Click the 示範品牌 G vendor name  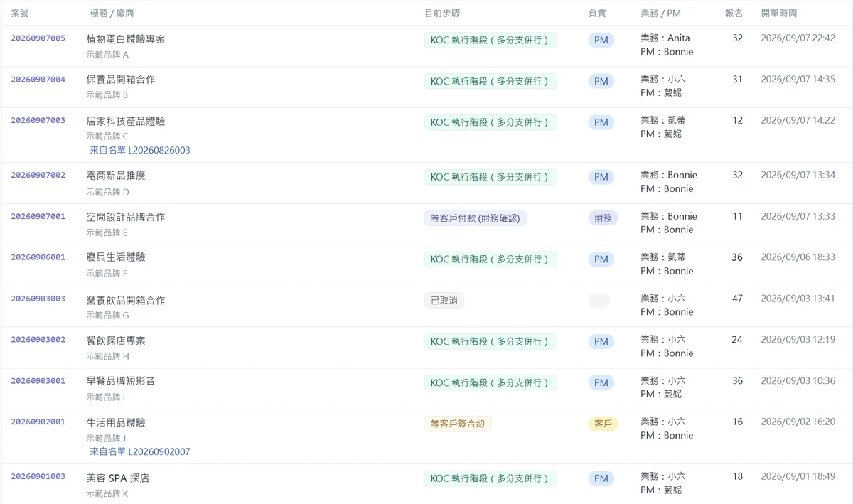click(x=108, y=316)
